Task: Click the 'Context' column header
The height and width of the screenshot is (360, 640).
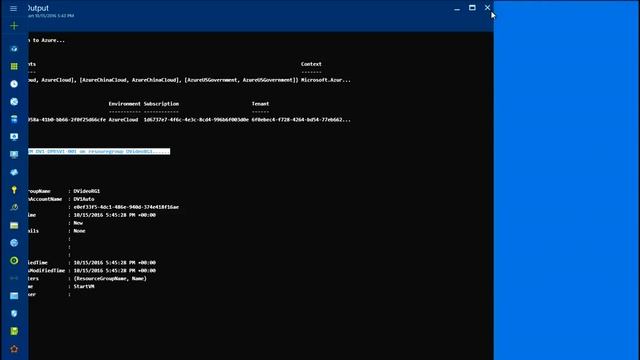Action: click(x=311, y=64)
